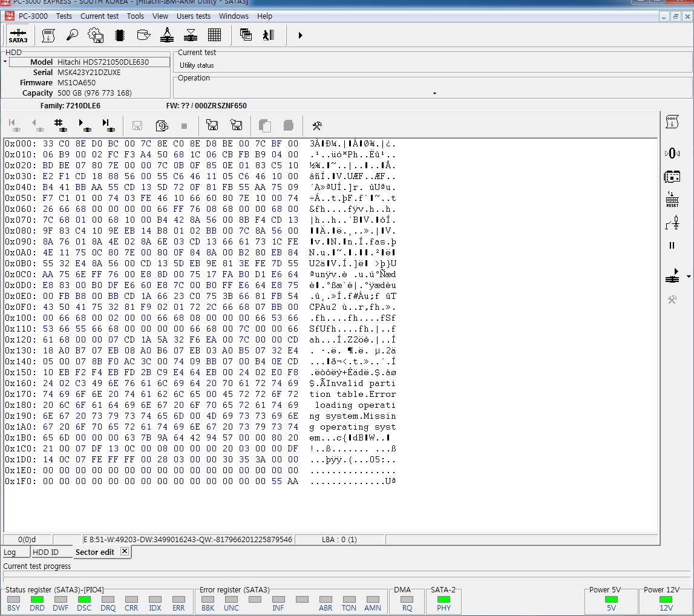Click the head-on-platter play sidebar icon
Image resolution: width=694 pixels, height=616 pixels.
(x=672, y=276)
